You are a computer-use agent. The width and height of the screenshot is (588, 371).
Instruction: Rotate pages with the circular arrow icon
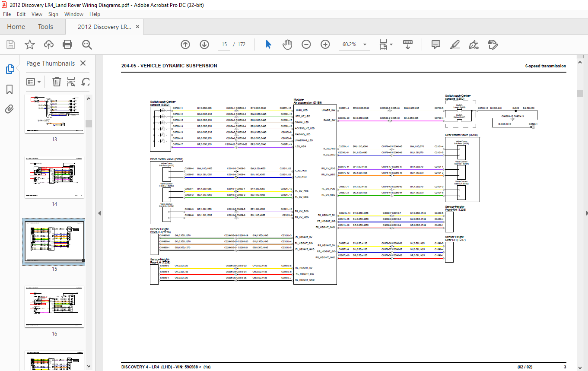pos(86,82)
